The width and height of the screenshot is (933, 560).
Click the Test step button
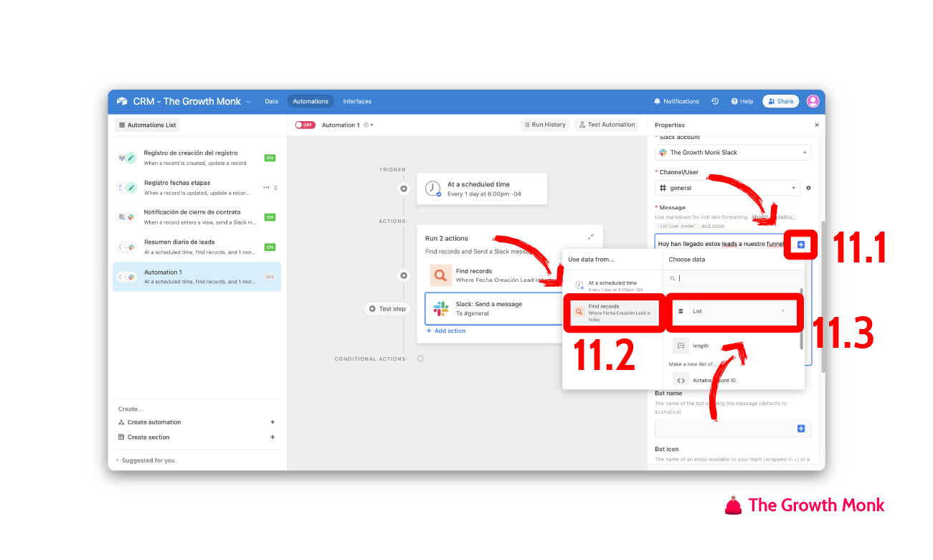[388, 309]
